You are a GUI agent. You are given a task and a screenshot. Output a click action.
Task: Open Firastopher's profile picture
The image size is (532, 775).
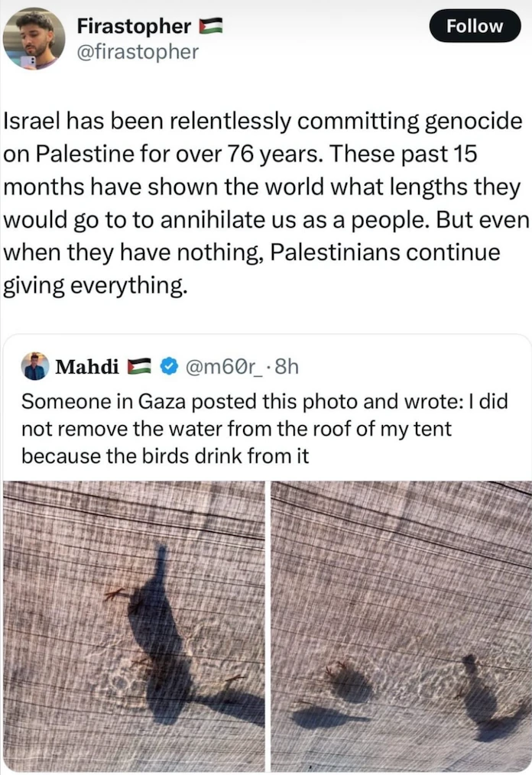[34, 38]
